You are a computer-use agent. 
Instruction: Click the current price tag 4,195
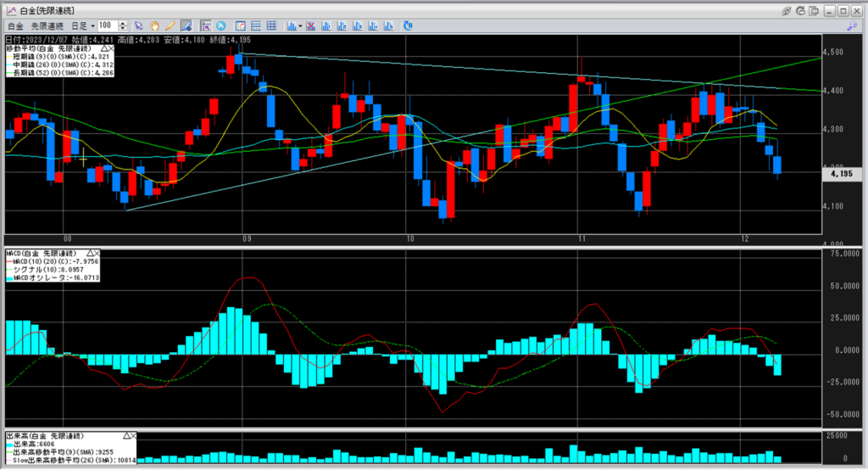tap(842, 174)
